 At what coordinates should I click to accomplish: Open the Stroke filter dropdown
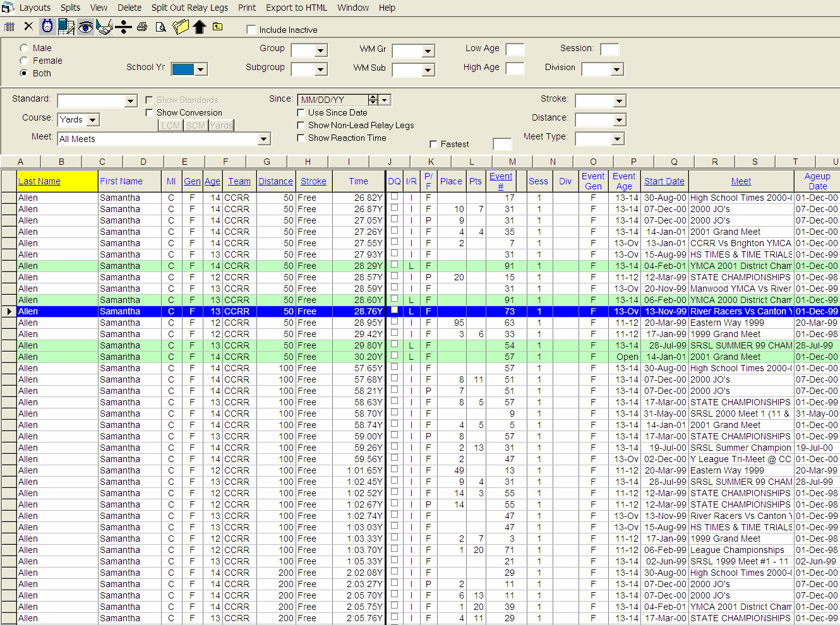pos(619,101)
